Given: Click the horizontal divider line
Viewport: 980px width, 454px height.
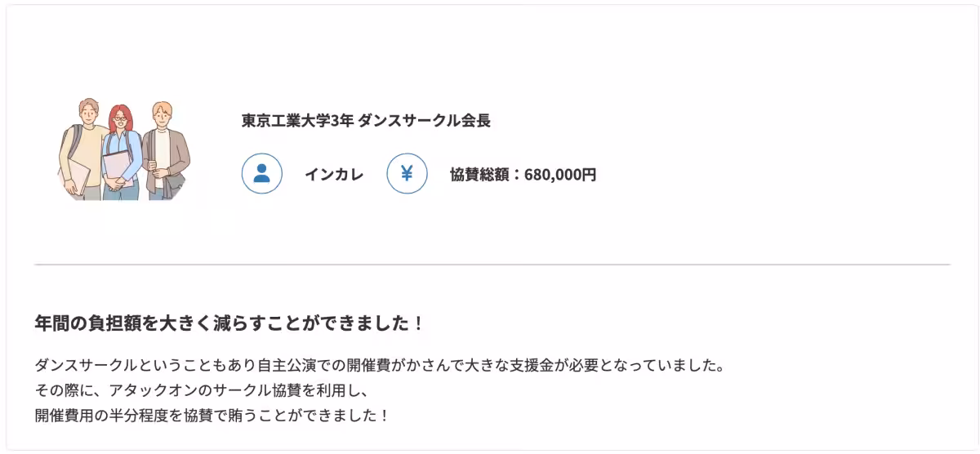Looking at the screenshot, I should coord(492,265).
